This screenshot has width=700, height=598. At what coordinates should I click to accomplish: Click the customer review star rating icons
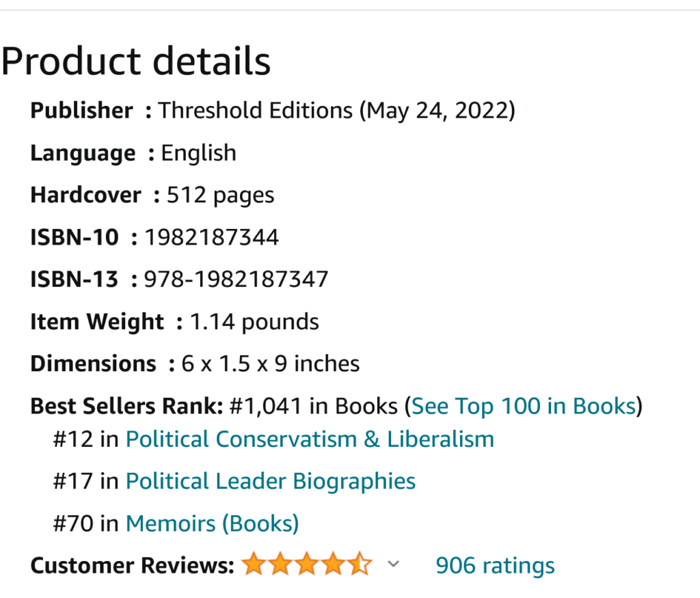[x=306, y=565]
